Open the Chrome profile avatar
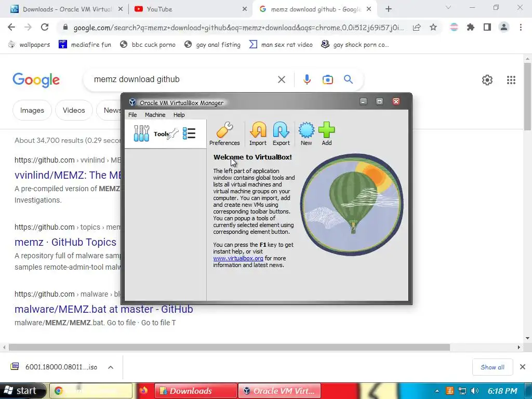Image resolution: width=532 pixels, height=399 pixels. (504, 27)
